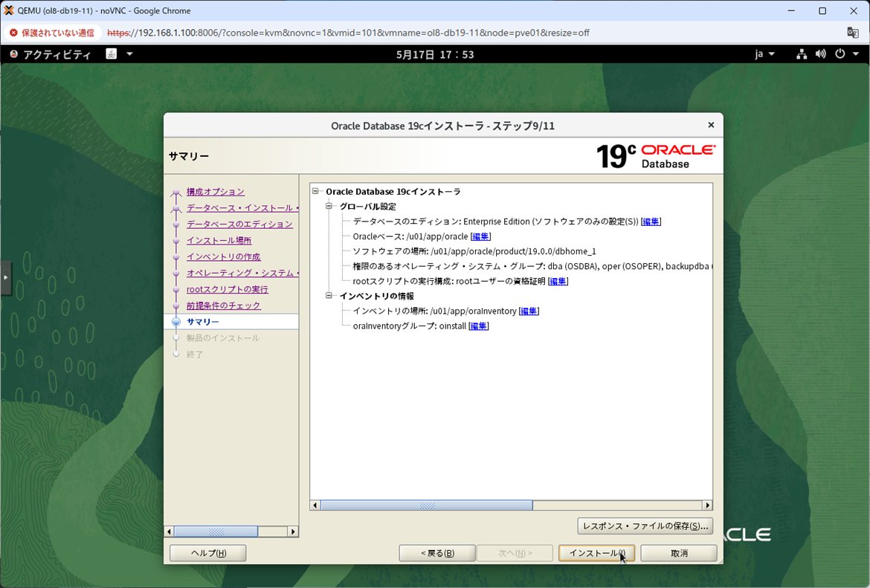Viewport: 870px width, 588px height.
Task: Click summary pane horizontal scrollbar thumb
Action: coord(426,505)
